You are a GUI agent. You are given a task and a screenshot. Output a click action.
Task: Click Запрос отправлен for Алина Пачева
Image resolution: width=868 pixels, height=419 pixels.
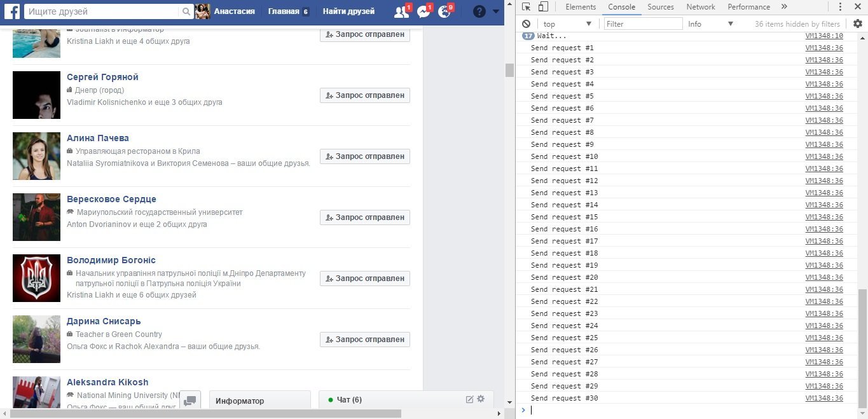click(364, 156)
